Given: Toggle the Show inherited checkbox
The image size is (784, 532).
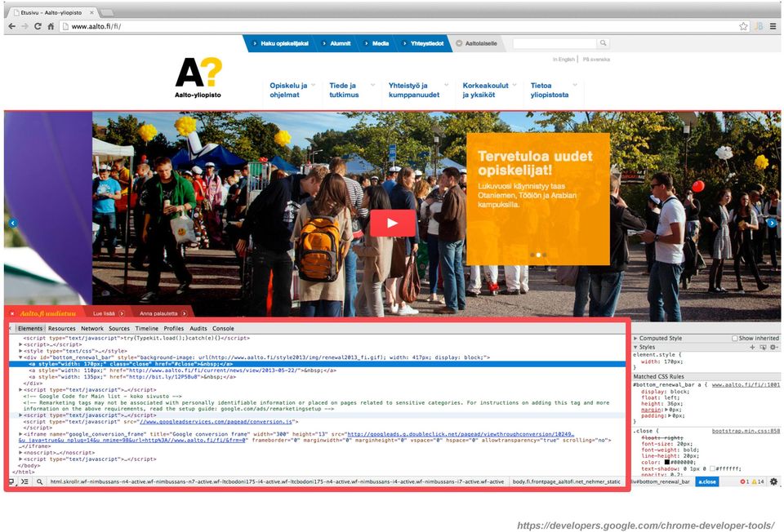Looking at the screenshot, I should click(x=734, y=338).
